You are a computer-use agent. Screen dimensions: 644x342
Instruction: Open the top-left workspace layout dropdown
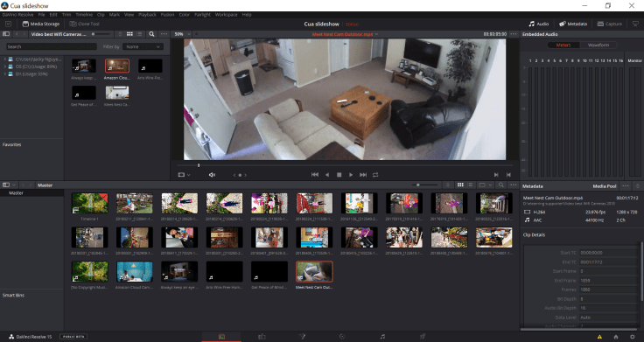pyautogui.click(x=8, y=24)
